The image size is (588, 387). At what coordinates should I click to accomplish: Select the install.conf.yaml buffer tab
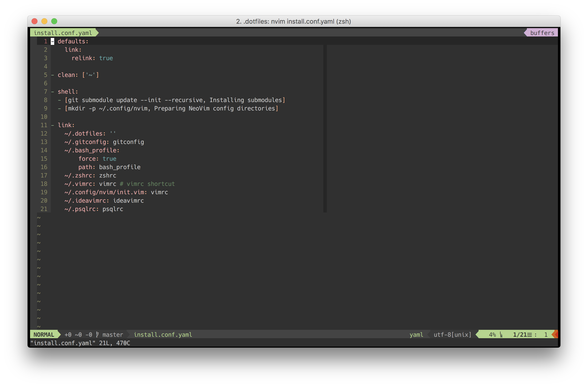(63, 33)
